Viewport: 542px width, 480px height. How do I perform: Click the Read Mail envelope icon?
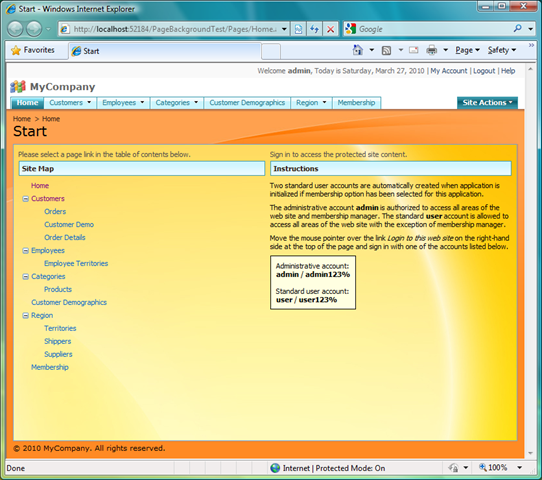[x=413, y=50]
